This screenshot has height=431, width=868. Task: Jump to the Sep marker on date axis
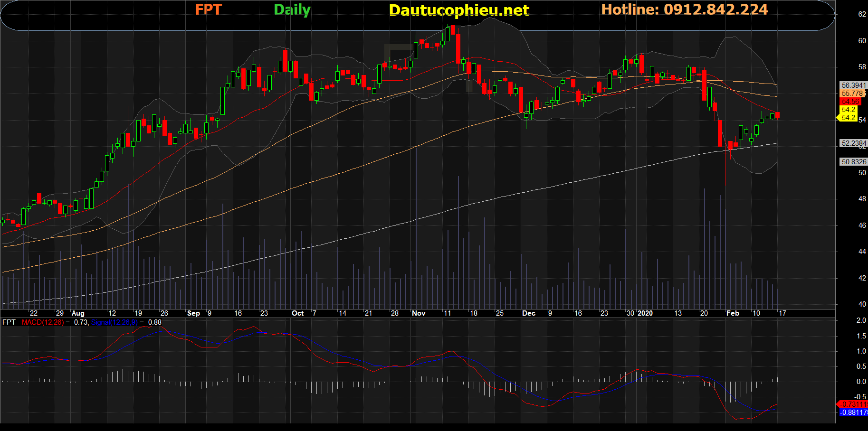(193, 313)
